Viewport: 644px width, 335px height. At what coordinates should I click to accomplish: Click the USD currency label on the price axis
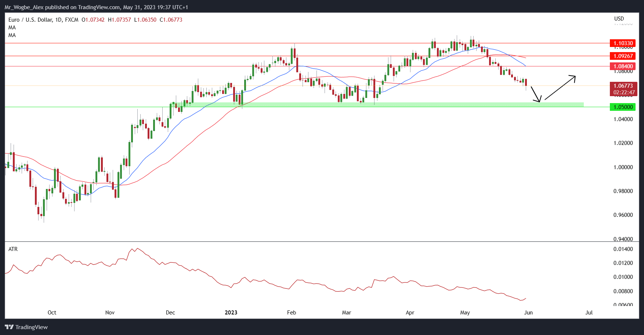(x=619, y=19)
